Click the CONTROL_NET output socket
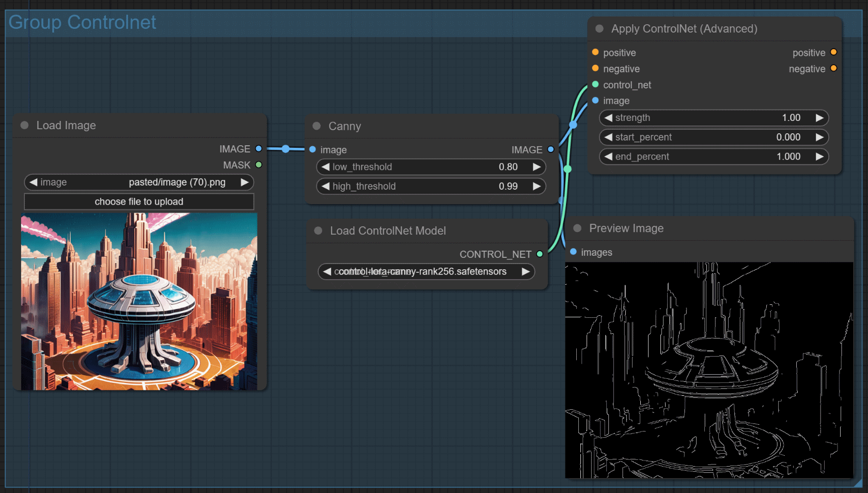Viewport: 868px width, 493px height. (x=540, y=254)
